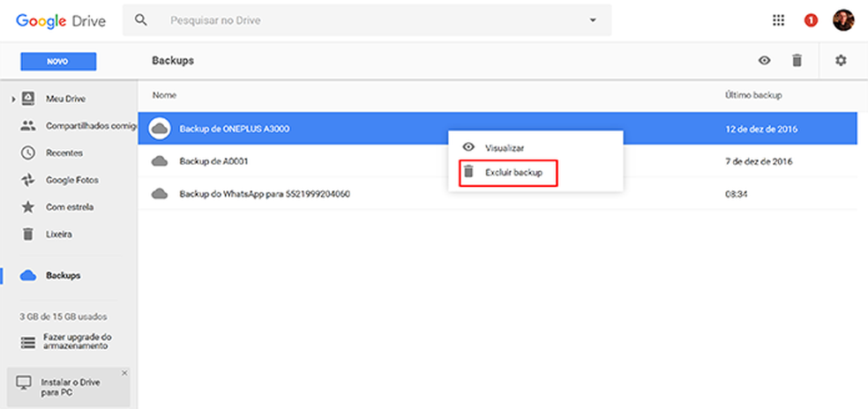Open Fazer upgrade do armazenamento link
The image size is (868, 409).
pyautogui.click(x=76, y=342)
